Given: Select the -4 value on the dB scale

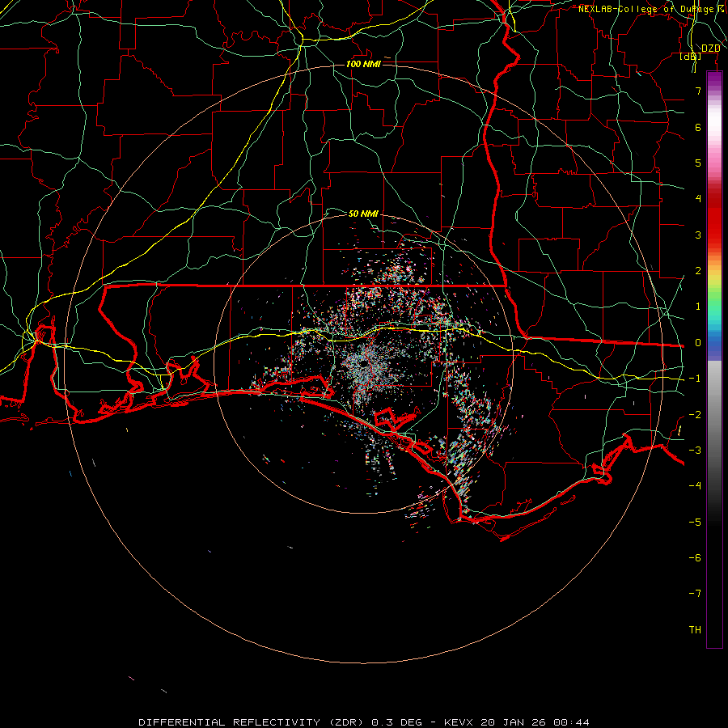Looking at the screenshot, I should coord(695,486).
